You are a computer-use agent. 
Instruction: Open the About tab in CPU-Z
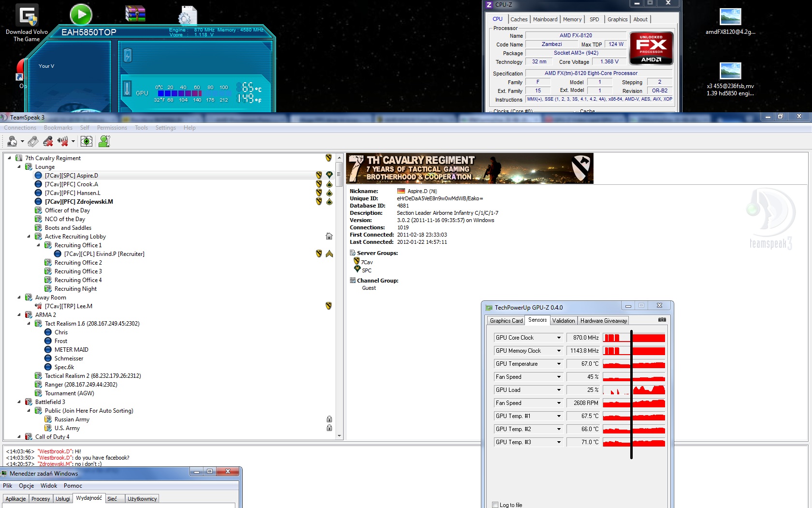[x=640, y=19]
